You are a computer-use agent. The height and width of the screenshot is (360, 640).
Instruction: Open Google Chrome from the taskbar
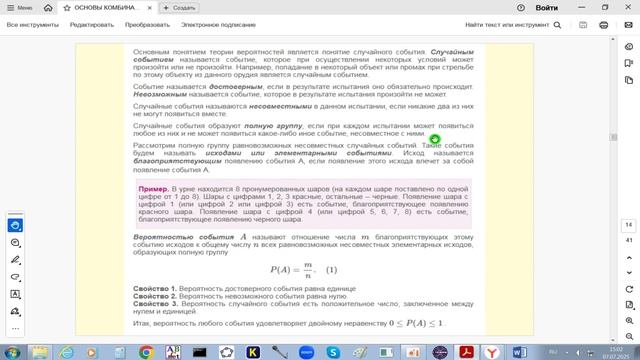coord(146,352)
